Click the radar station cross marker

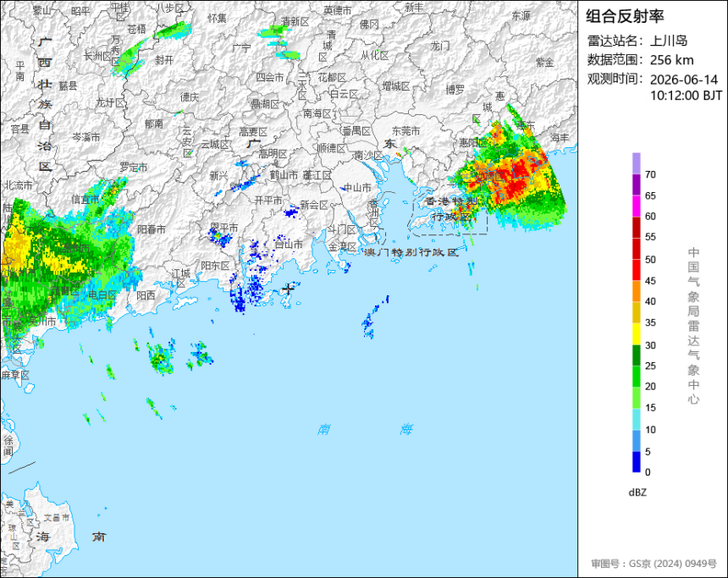[x=289, y=289]
